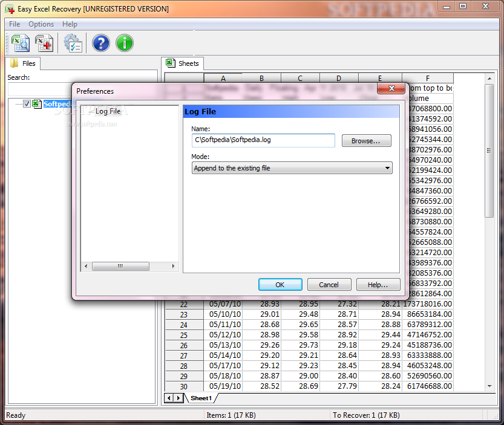Screen dimensions: 504x425
Task: Click the Excel file icon beside Softpedia
Action: pyautogui.click(x=37, y=104)
